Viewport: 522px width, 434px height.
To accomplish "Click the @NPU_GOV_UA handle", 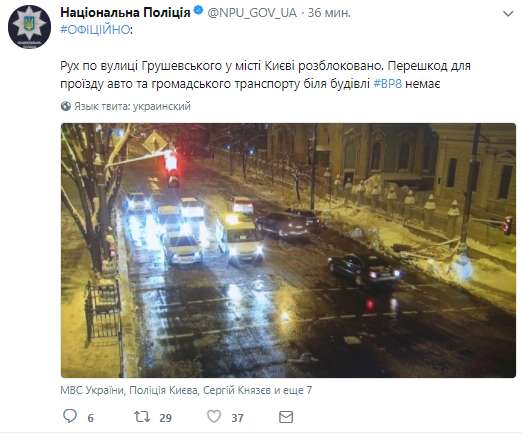I will [252, 13].
